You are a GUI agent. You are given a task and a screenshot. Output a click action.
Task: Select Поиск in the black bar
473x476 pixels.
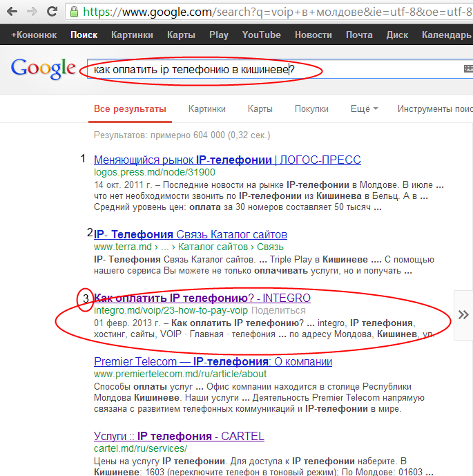coord(84,35)
